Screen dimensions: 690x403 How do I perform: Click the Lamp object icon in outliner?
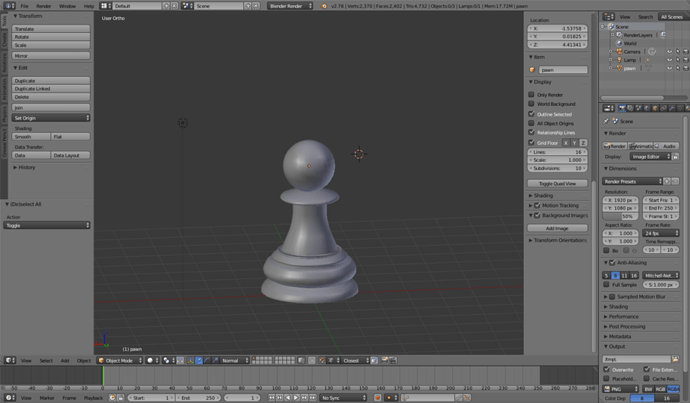point(618,59)
